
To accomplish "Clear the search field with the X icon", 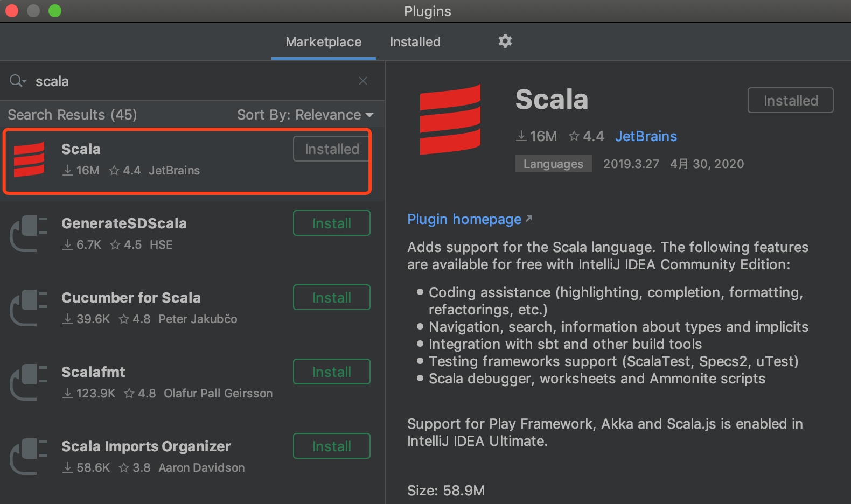I will pos(363,81).
